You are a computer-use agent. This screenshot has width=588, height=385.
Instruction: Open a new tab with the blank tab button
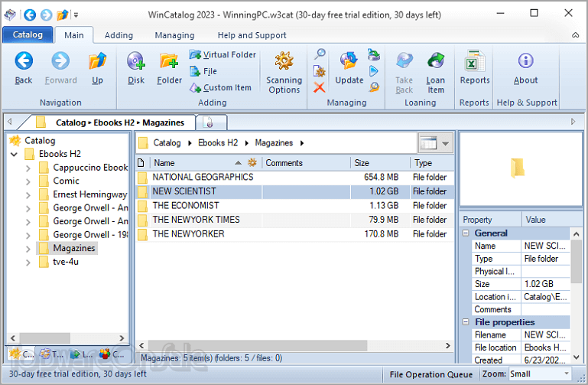[x=211, y=122]
